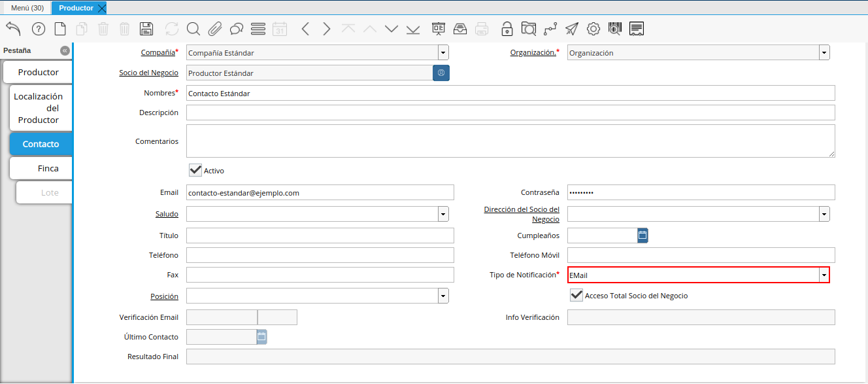
Task: Uncheck the Activo checkbox
Action: click(x=195, y=170)
